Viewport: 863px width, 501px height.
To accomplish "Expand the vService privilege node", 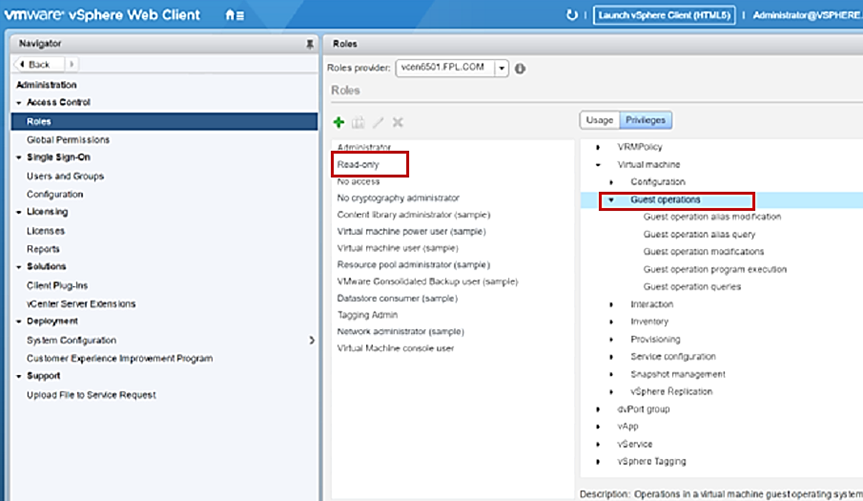I will (x=598, y=444).
